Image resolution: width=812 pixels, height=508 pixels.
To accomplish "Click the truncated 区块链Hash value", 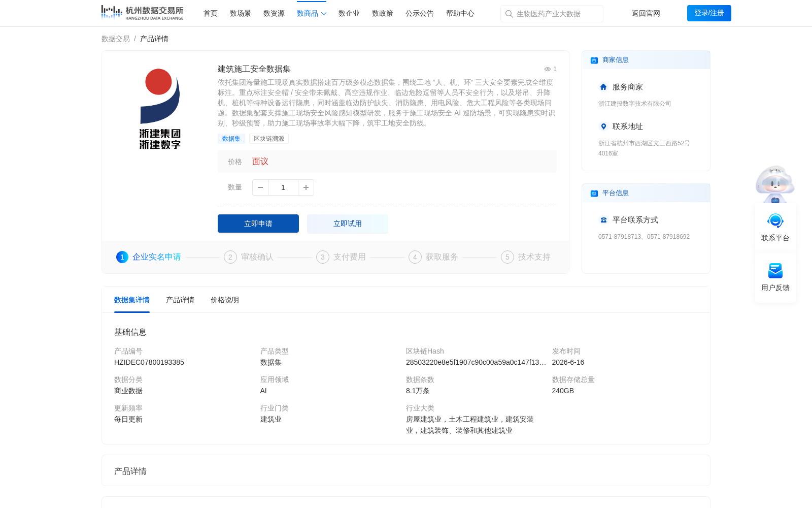I will tap(476, 362).
